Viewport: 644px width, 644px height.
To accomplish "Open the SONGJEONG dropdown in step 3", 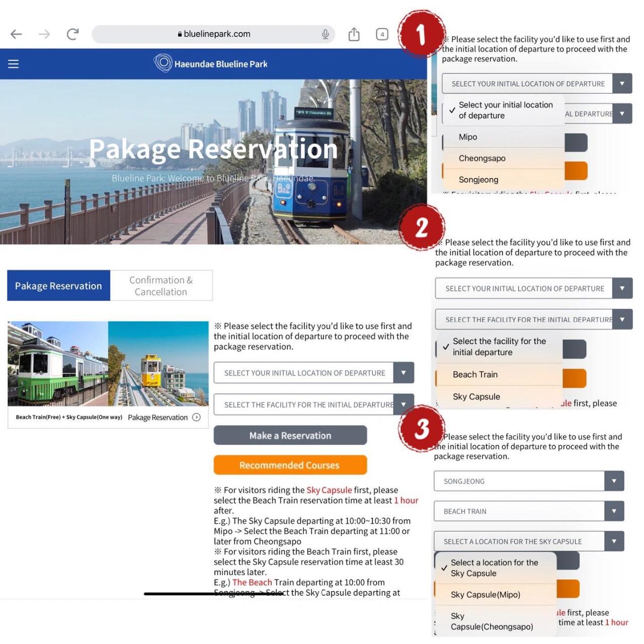I will (529, 481).
